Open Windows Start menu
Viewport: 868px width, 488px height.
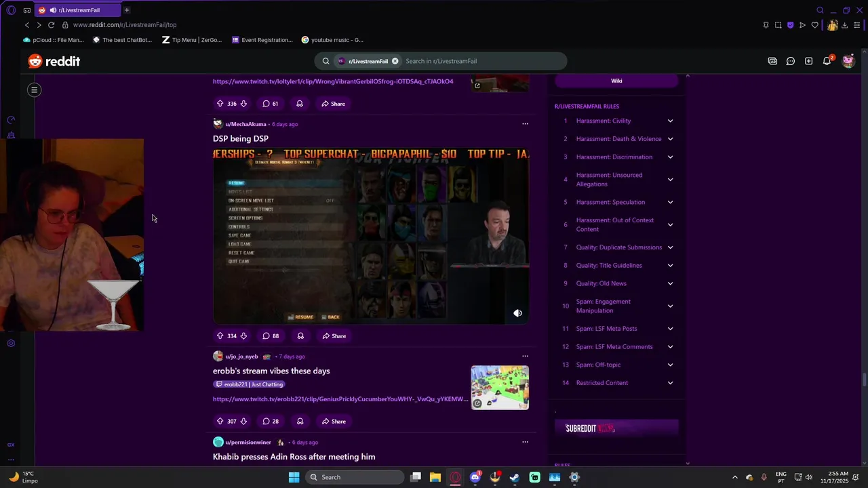click(x=294, y=477)
